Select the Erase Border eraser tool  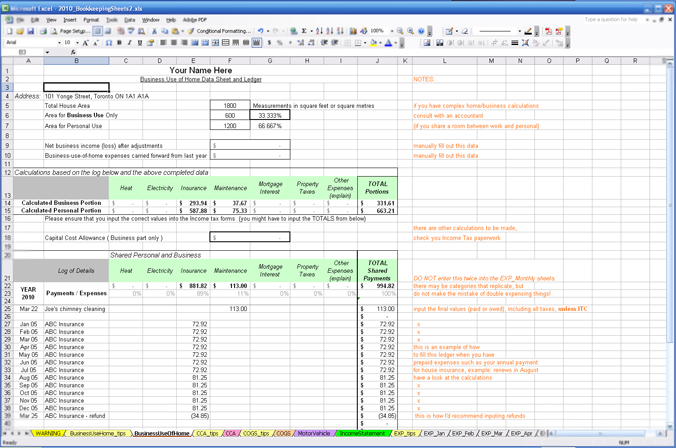465,31
